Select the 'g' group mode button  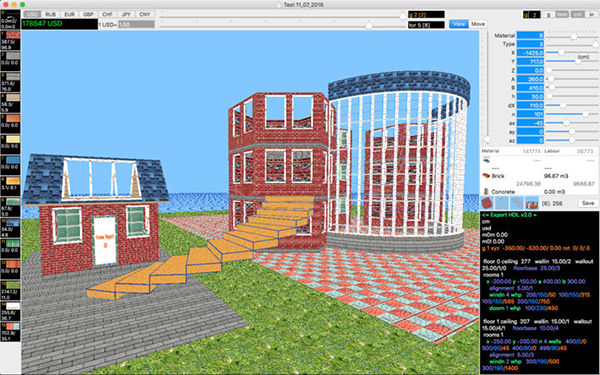pos(548,14)
